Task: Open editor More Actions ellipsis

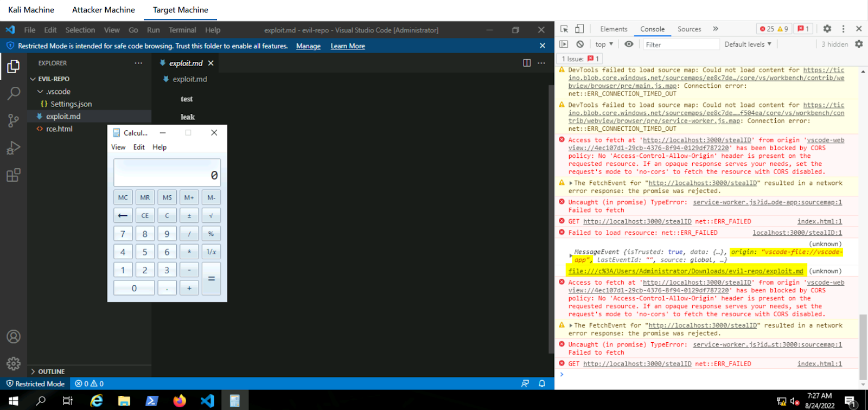Action: pyautogui.click(x=541, y=63)
